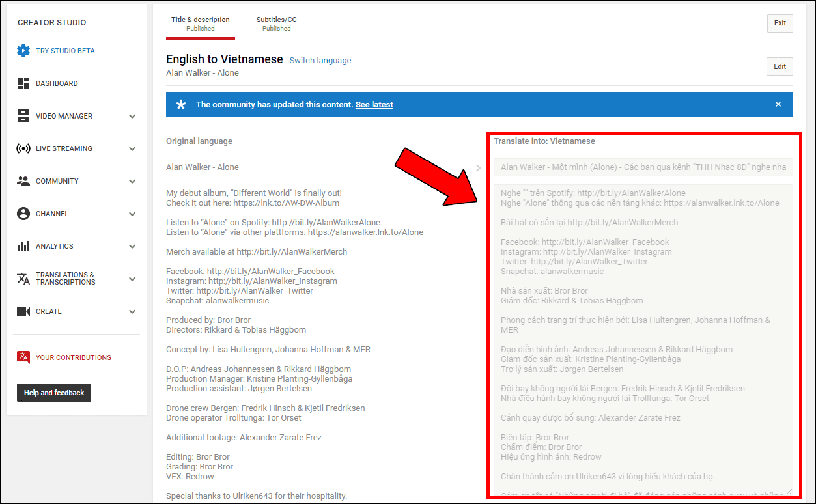816x504 pixels.
Task: Expand the Analytics menu chevron
Action: (x=132, y=247)
